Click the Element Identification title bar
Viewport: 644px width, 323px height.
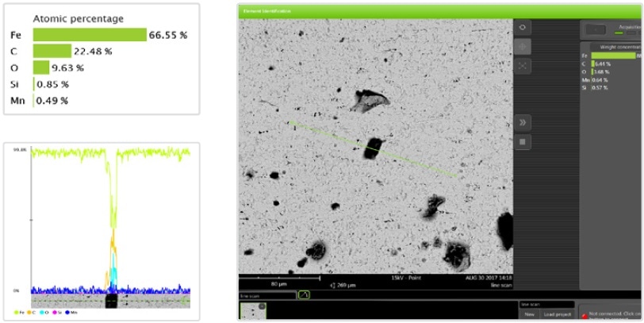441,11
